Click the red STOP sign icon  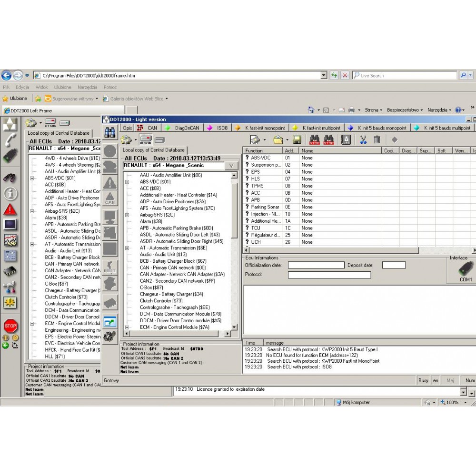click(x=10, y=326)
